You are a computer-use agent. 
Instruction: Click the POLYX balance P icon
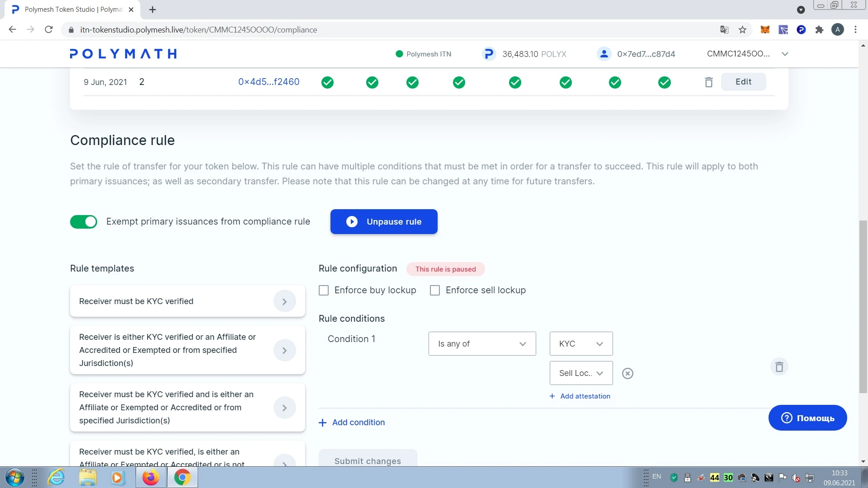click(x=488, y=54)
